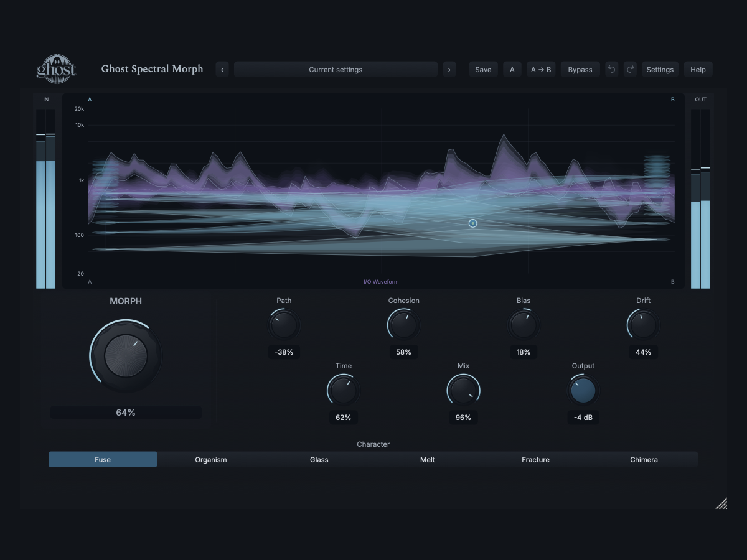Go to the next preset arrow
The image size is (747, 560).
(x=449, y=70)
